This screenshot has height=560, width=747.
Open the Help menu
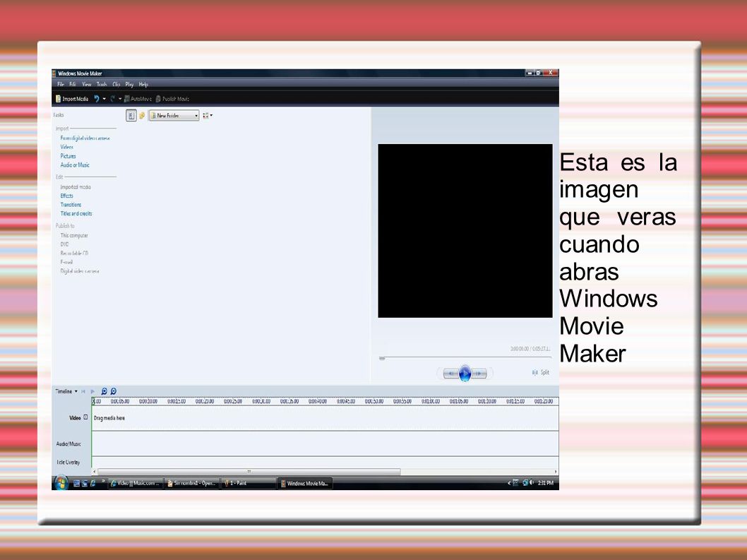tap(143, 84)
